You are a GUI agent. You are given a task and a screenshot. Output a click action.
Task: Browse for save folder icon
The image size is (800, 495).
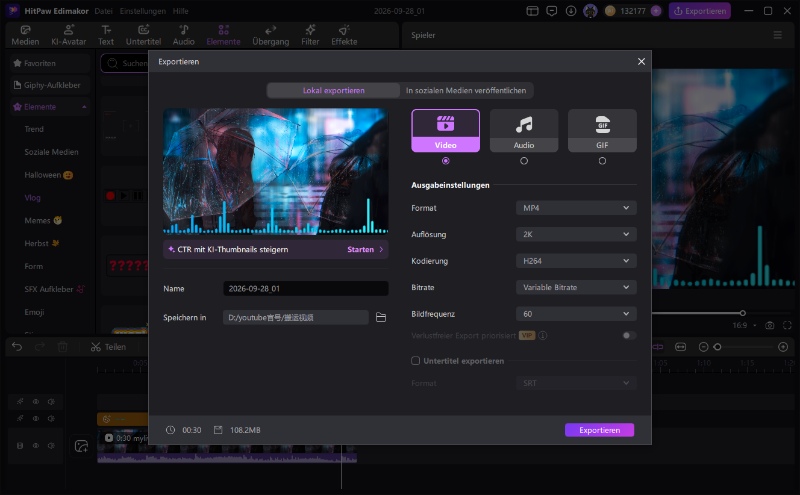pyautogui.click(x=381, y=317)
